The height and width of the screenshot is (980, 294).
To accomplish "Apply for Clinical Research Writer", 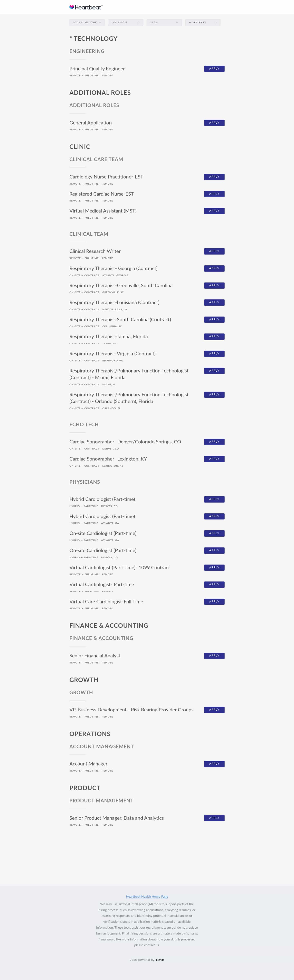I will click(x=214, y=251).
